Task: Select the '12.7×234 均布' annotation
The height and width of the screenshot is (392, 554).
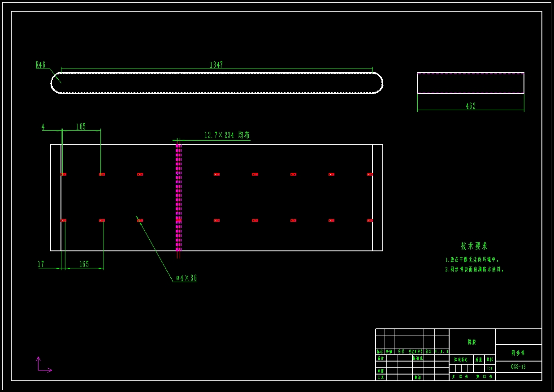Action: pyautogui.click(x=227, y=135)
